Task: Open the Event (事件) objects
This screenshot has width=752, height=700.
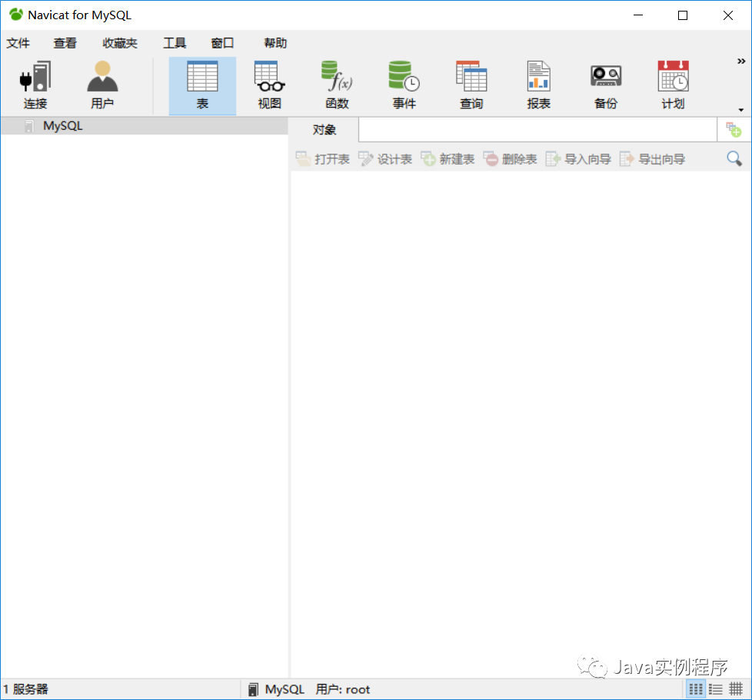Action: click(404, 86)
